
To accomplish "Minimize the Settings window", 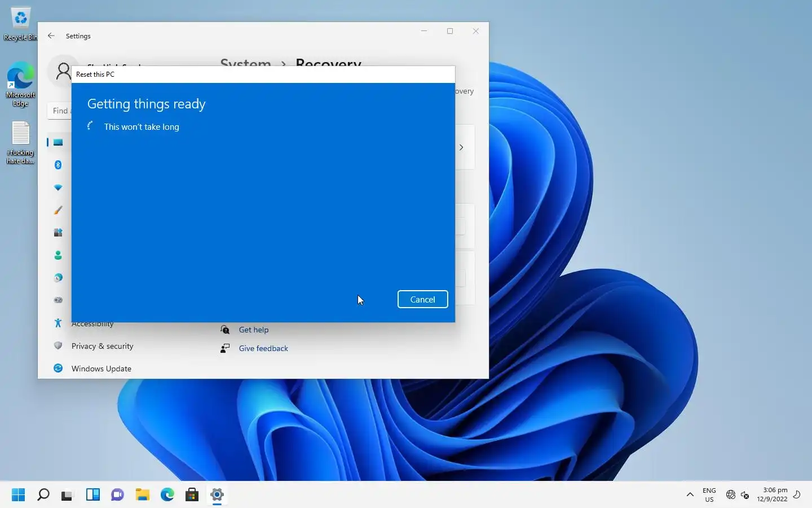I will 424,31.
